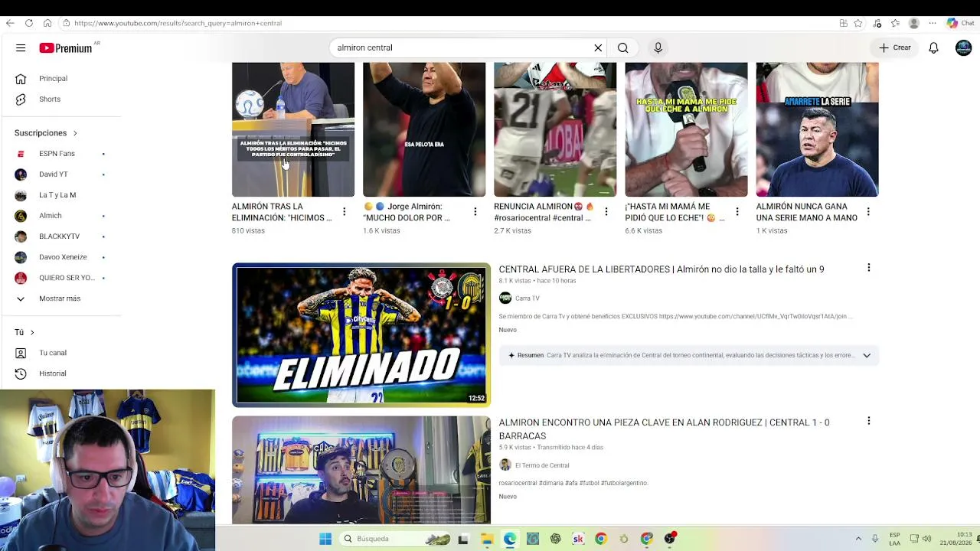Click the browser address bar URL
The width and height of the screenshot is (980, 551).
click(x=178, y=23)
